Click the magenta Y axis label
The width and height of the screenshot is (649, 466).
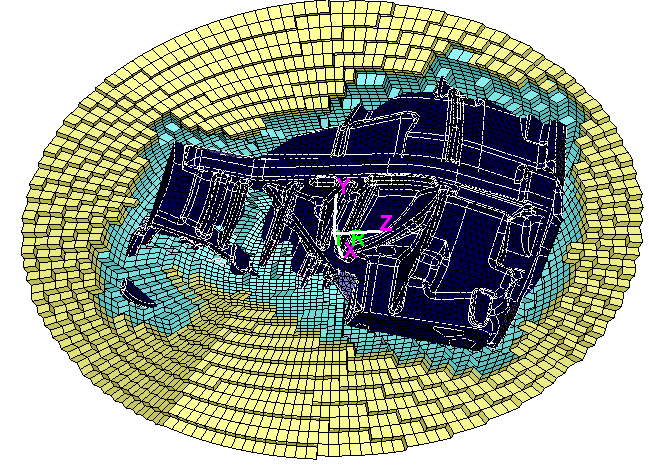point(344,185)
